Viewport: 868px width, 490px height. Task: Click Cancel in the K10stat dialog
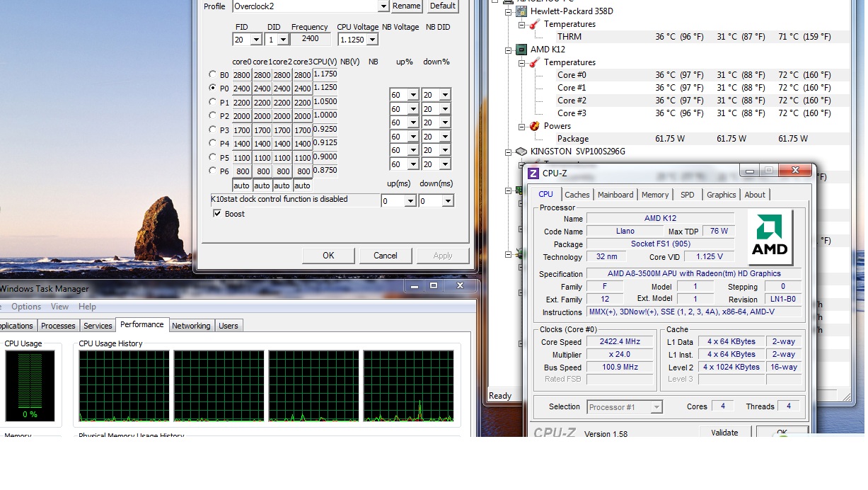pyautogui.click(x=386, y=256)
